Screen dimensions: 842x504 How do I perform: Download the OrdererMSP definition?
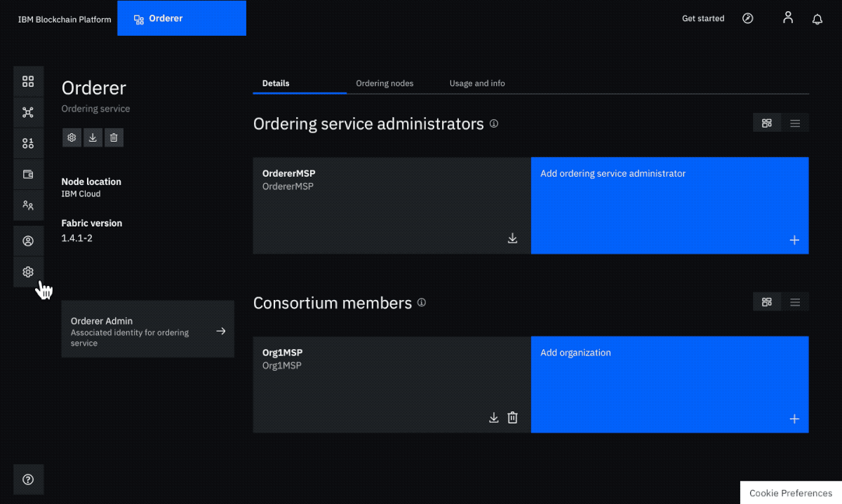[x=513, y=238]
